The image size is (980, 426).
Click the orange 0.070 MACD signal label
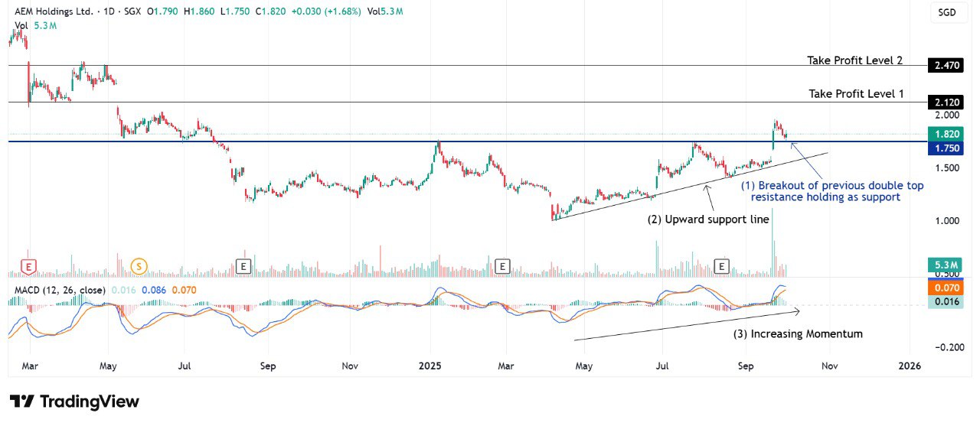point(947,289)
